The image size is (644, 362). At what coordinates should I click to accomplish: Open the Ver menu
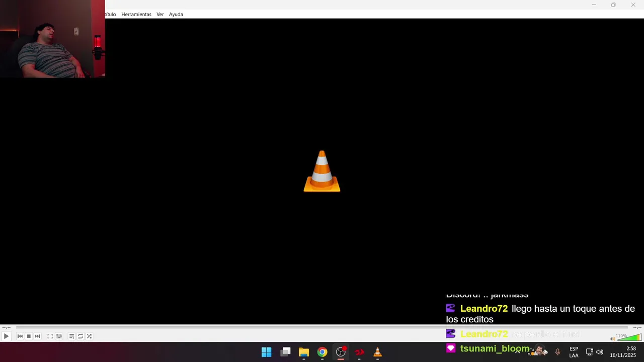(160, 14)
